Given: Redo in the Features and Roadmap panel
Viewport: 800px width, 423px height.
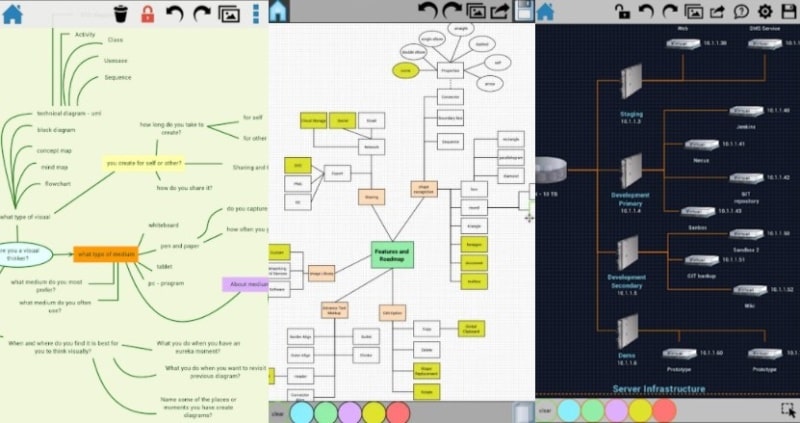Looking at the screenshot, I should tap(452, 11).
